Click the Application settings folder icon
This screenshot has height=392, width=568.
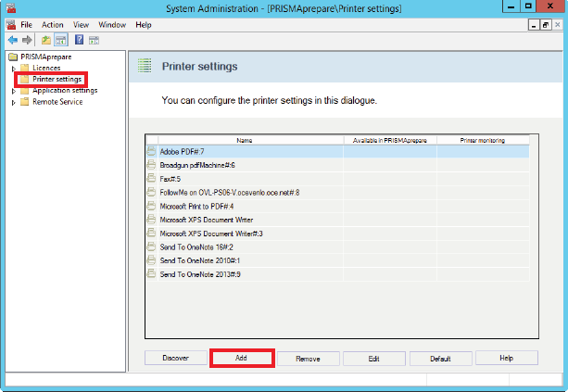point(25,91)
